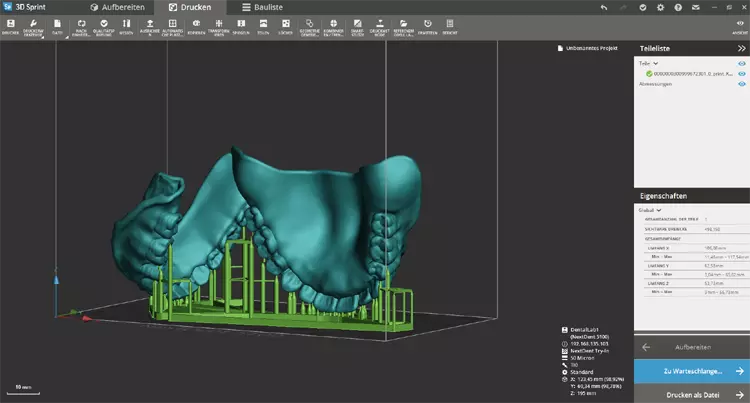
Task: Select the Messen measuring tool
Action: tap(126, 23)
